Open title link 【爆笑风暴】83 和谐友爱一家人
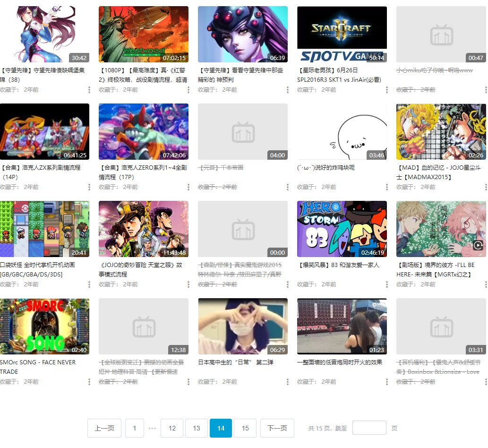This screenshot has height=448, width=488. coord(338,265)
